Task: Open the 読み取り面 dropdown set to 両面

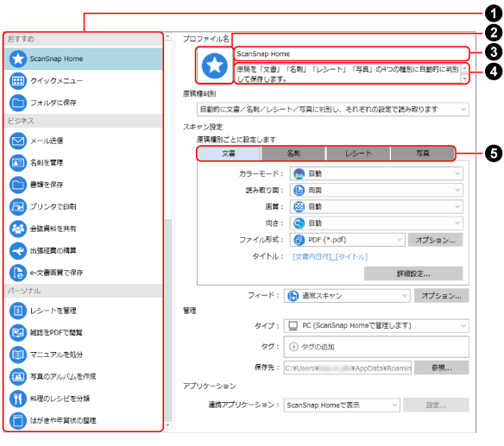Action: [x=376, y=191]
